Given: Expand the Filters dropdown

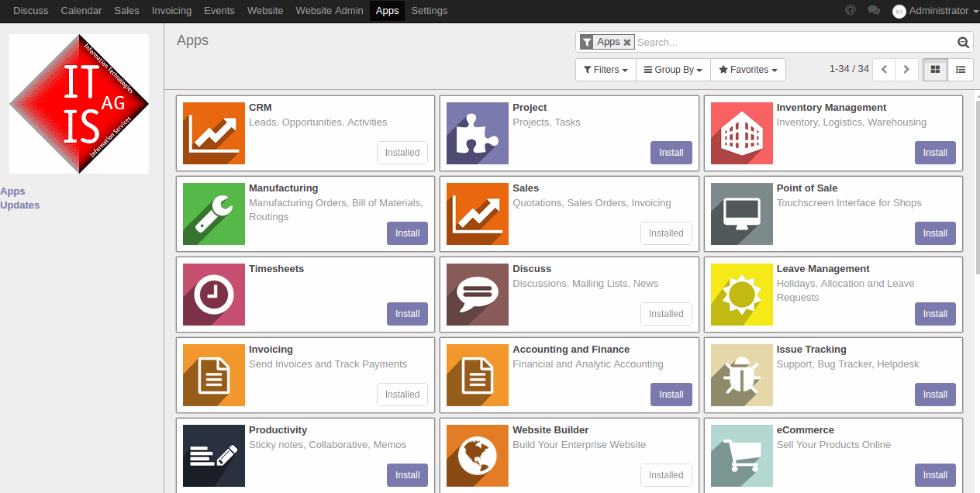Looking at the screenshot, I should (x=606, y=70).
